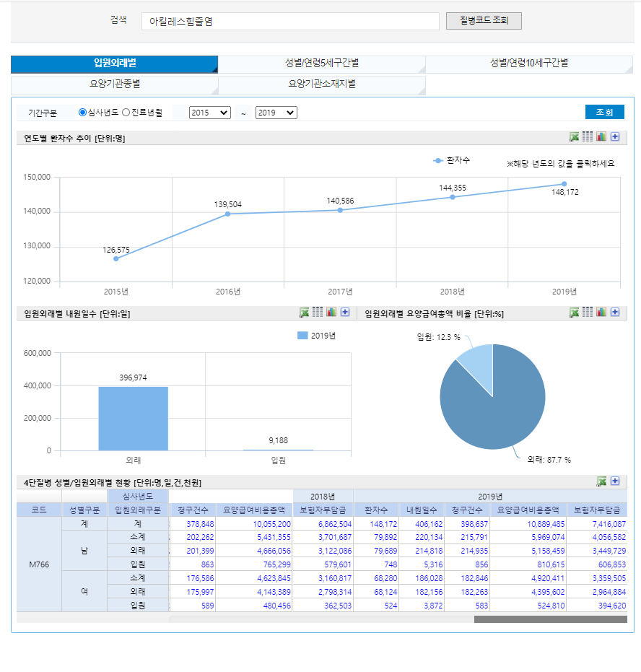Viewport: 641px width, 672px height.
Task: Show the yearly patient trend as a table grid
Action: [588, 136]
